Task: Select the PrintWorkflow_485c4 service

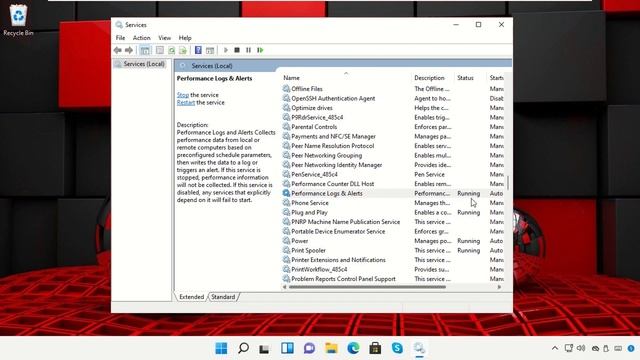Action: [x=319, y=269]
